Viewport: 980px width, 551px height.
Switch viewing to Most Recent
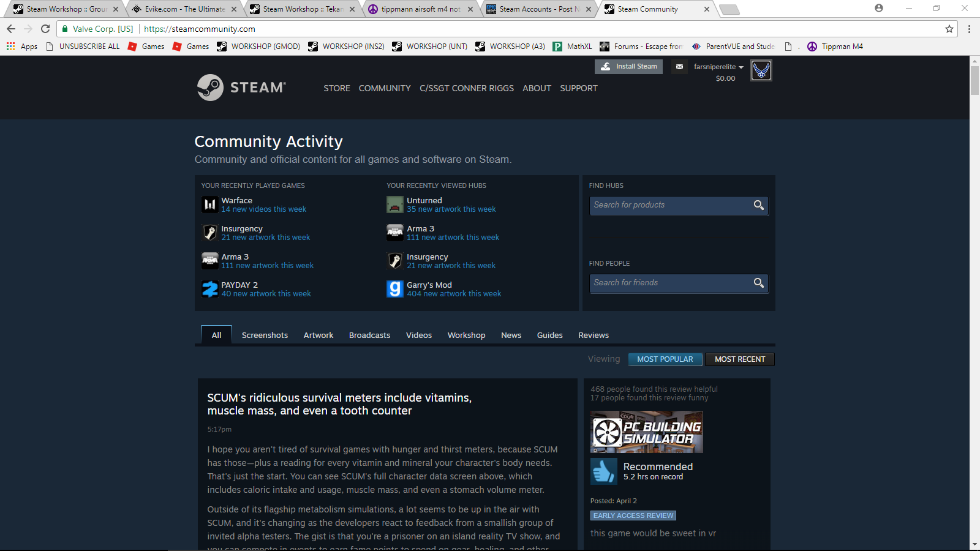pyautogui.click(x=740, y=359)
